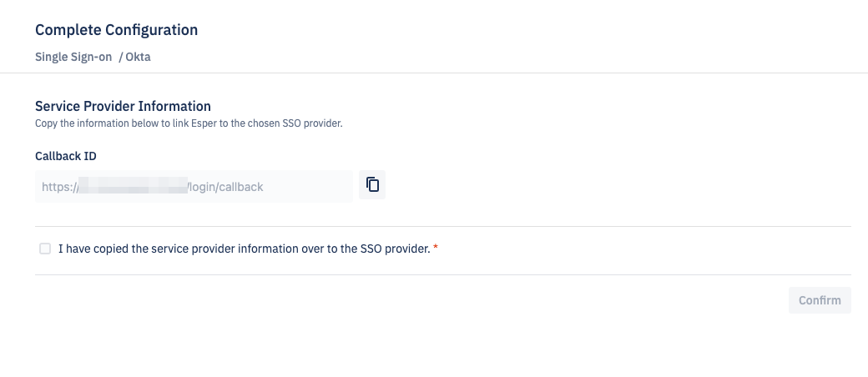Select the Okta breadcrumb item
Viewport: 868px width, 377px height.
pyautogui.click(x=138, y=58)
